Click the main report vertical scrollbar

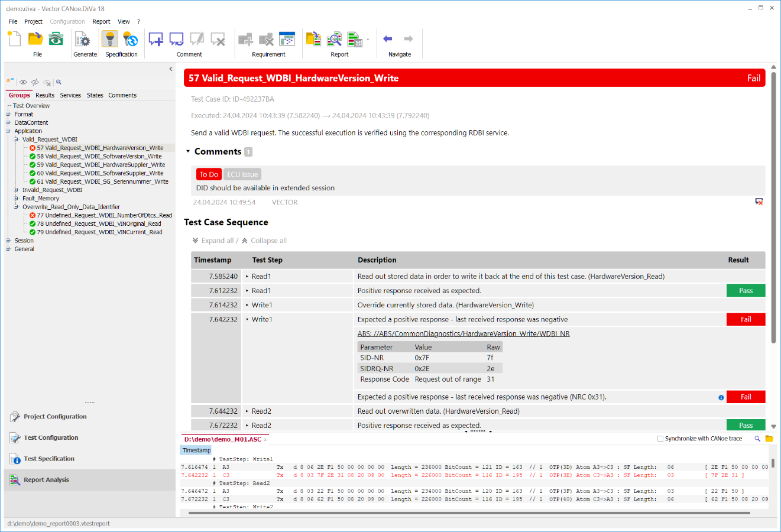[773, 207]
